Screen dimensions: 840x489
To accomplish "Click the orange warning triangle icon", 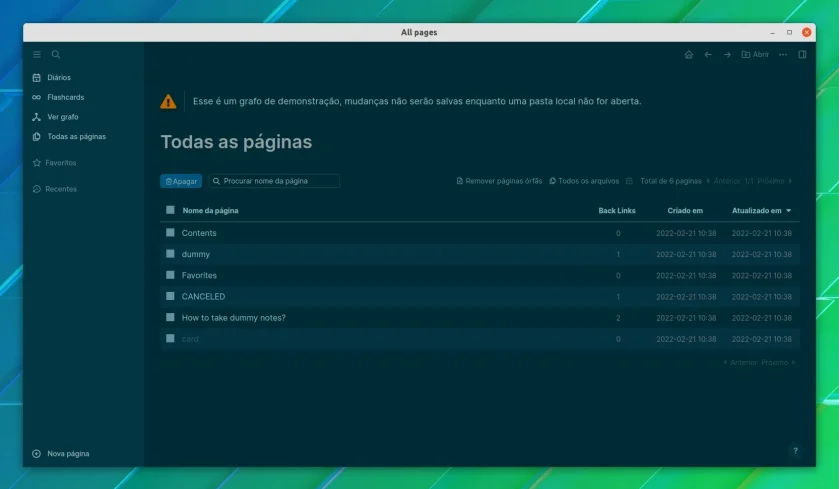I will click(168, 101).
